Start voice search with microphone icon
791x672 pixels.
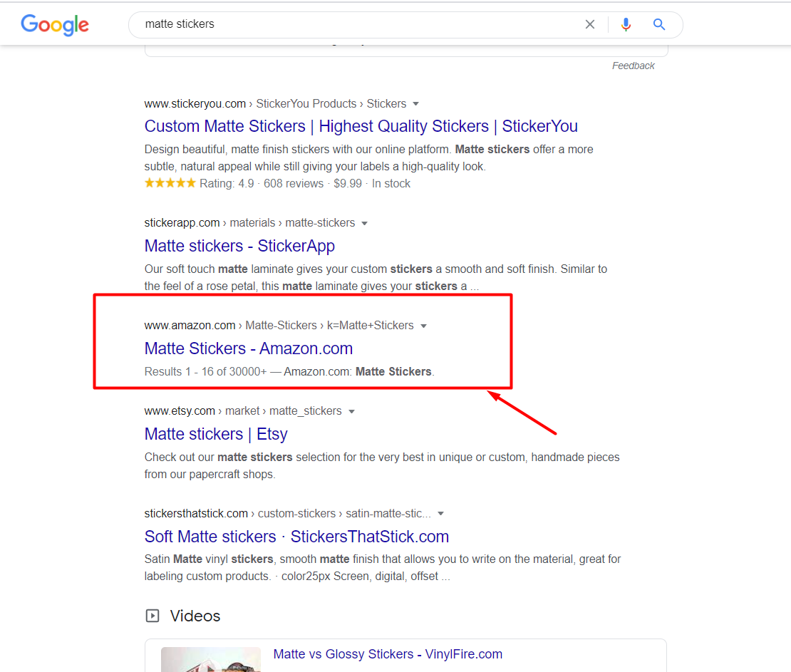point(626,24)
